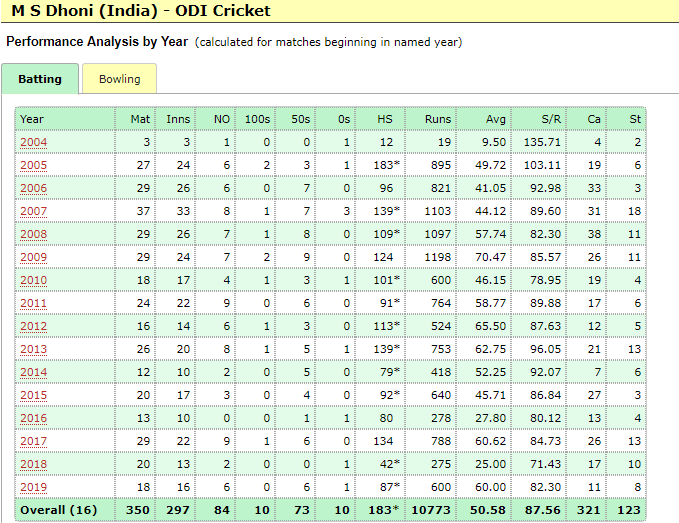Select the 10773 overall runs total
Image resolution: width=679 pixels, height=523 pixels.
[x=431, y=510]
